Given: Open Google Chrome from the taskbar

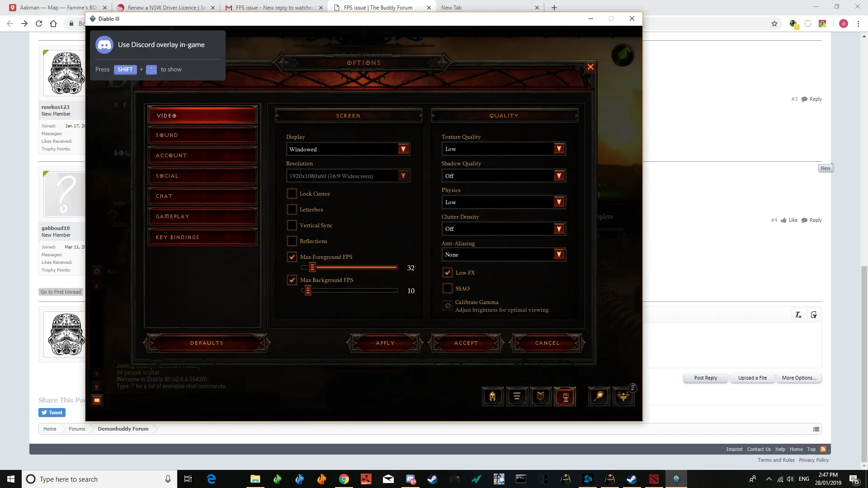Looking at the screenshot, I should (344, 479).
